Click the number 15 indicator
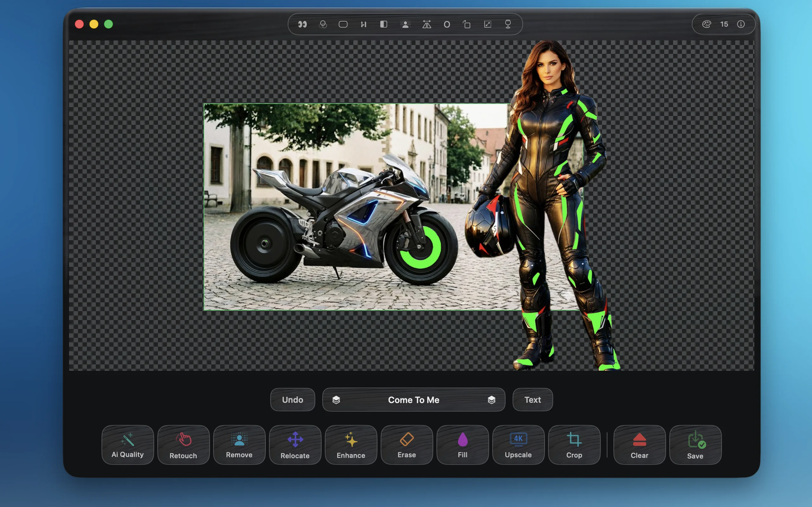Viewport: 812px width, 507px height. point(724,24)
